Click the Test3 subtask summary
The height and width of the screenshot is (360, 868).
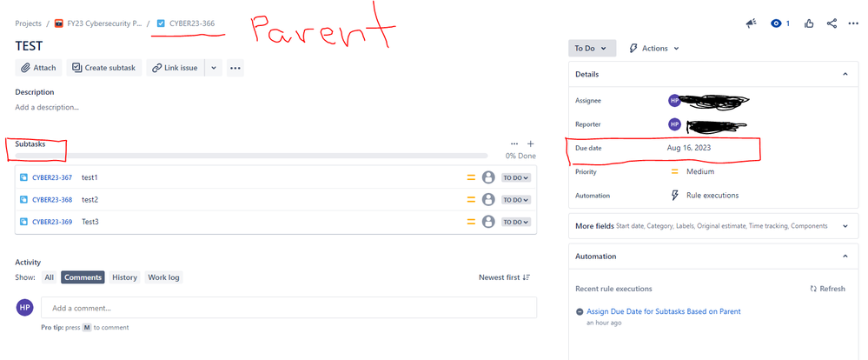pyautogui.click(x=90, y=222)
